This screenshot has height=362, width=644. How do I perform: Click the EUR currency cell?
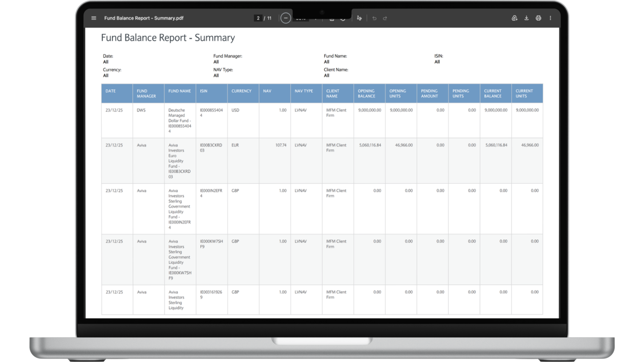pyautogui.click(x=235, y=145)
